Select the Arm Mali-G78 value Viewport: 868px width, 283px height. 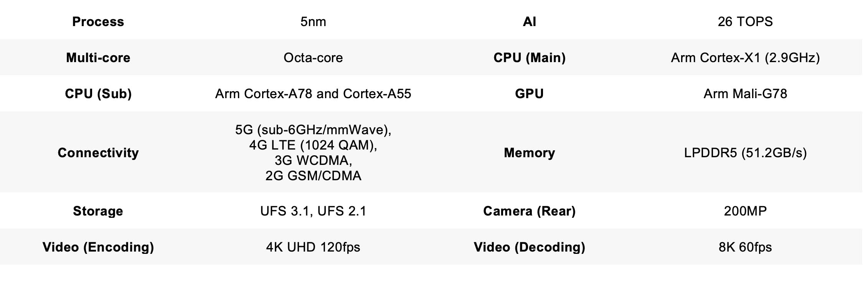745,94
